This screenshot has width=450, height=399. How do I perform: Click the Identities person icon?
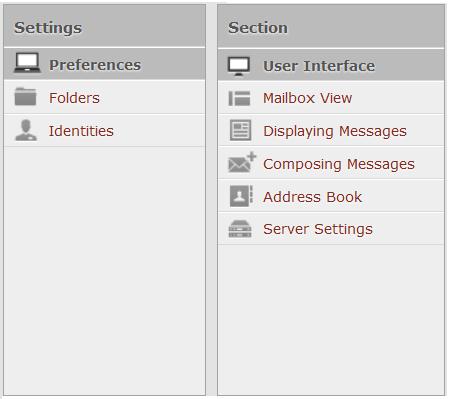26,130
